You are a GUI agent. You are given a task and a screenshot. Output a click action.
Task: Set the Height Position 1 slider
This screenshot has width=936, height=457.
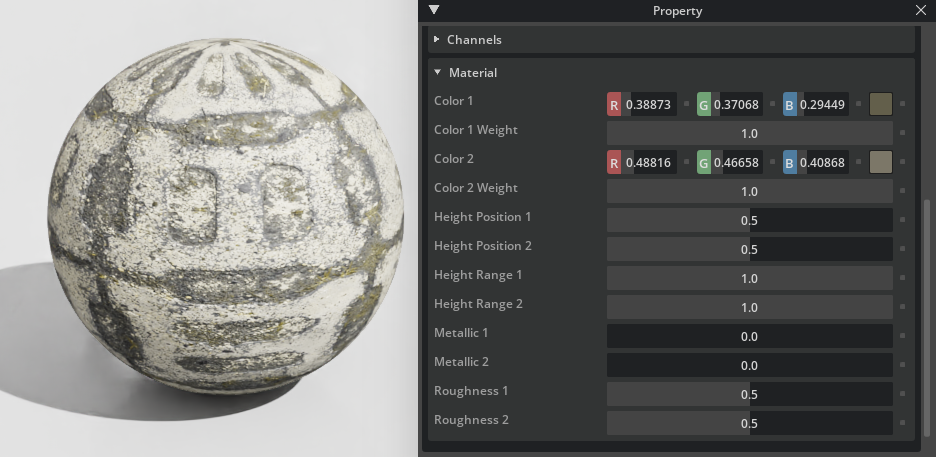[750, 220]
